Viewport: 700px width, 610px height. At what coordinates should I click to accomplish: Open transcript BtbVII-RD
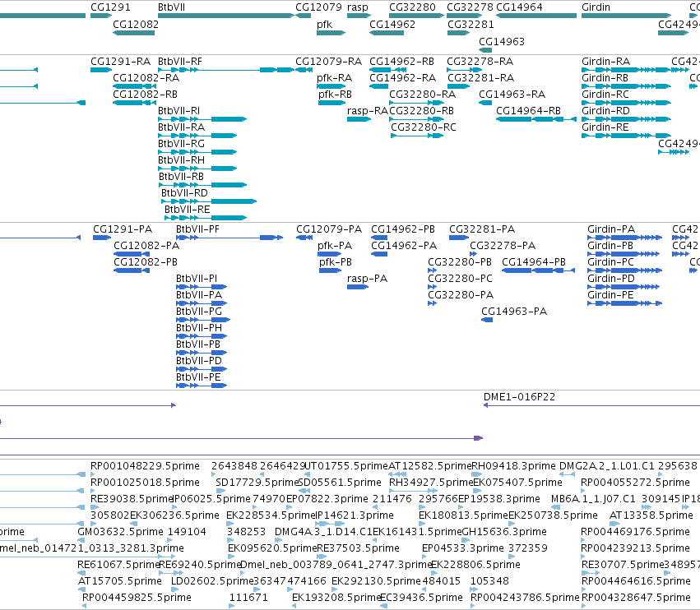click(x=184, y=192)
